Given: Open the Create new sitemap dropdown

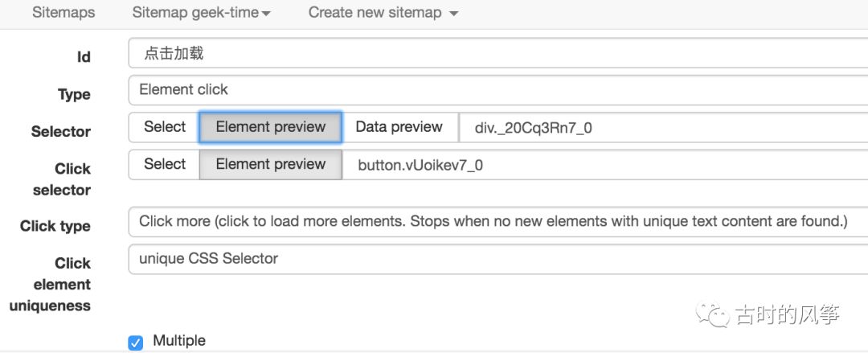Looking at the screenshot, I should 383,12.
